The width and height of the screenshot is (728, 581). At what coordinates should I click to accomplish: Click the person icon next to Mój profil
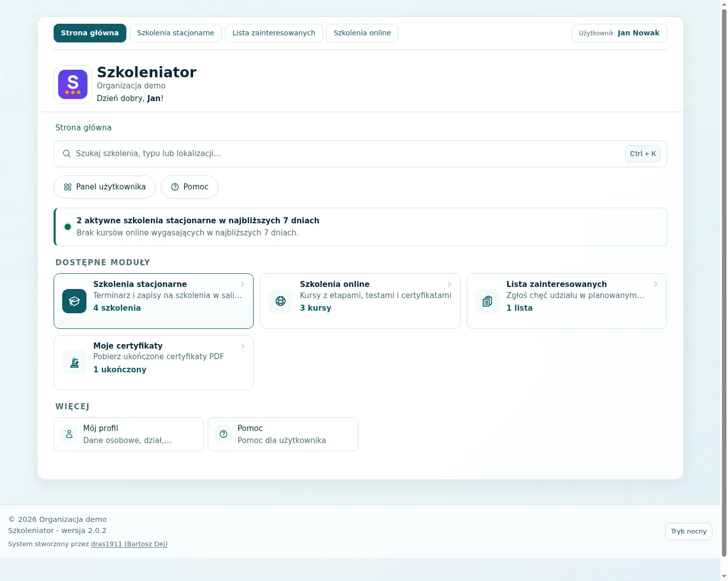pos(69,434)
